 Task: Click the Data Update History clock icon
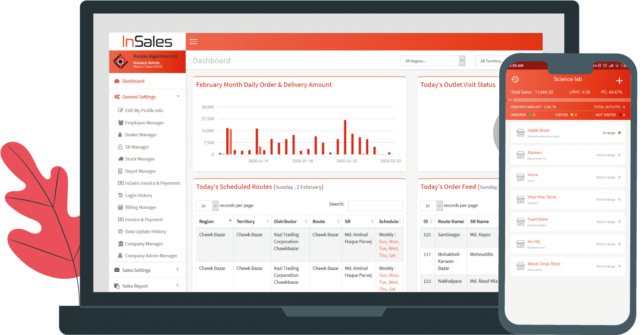coord(120,232)
